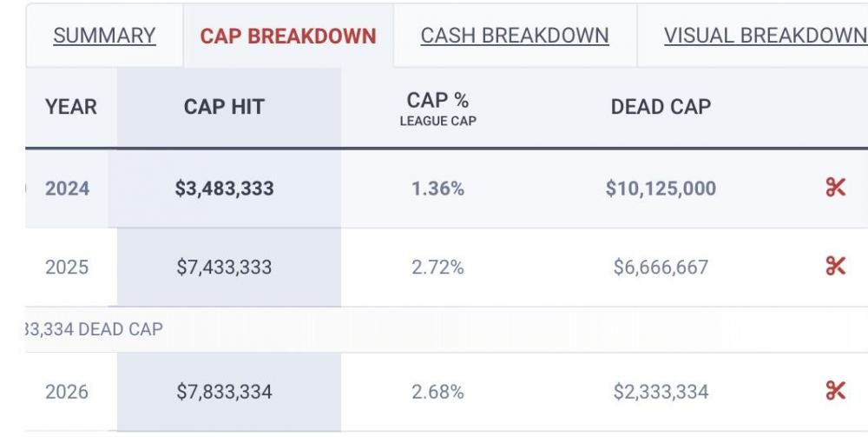Screen dimensions: 868x437
Task: Click the Cap Hit column header
Action: coord(224,107)
